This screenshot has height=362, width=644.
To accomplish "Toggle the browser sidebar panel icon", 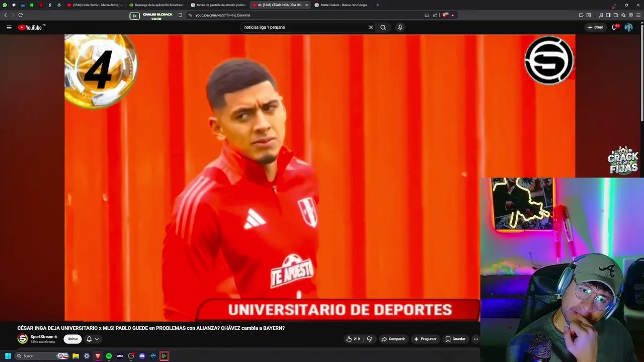I will pyautogui.click(x=608, y=15).
